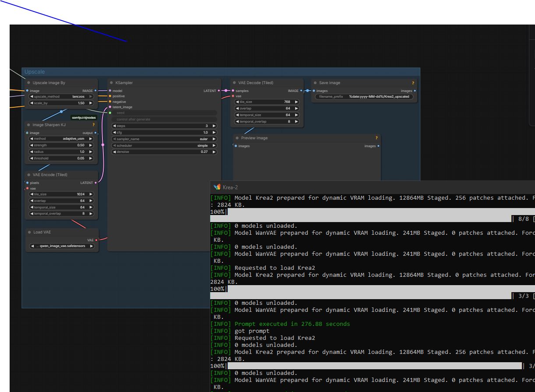The image size is (535, 392).
Task: Open the control after generate dropdown
Action: (164, 119)
